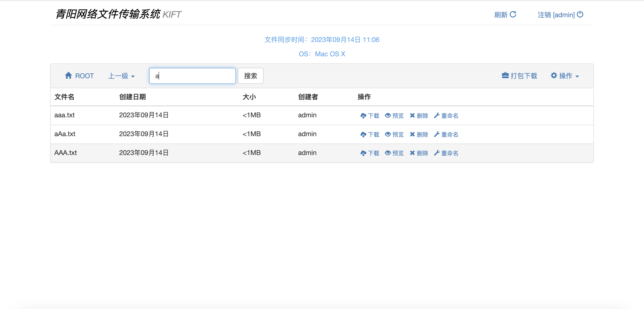Screen dimensions: 644x309
Task: Click the 文件名 column header
Action: tap(64, 97)
